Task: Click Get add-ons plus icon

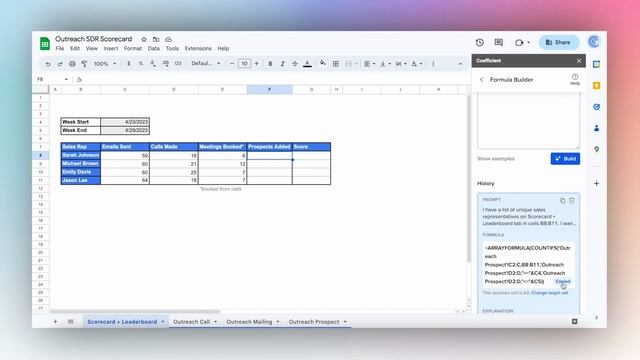Action: pos(596,183)
